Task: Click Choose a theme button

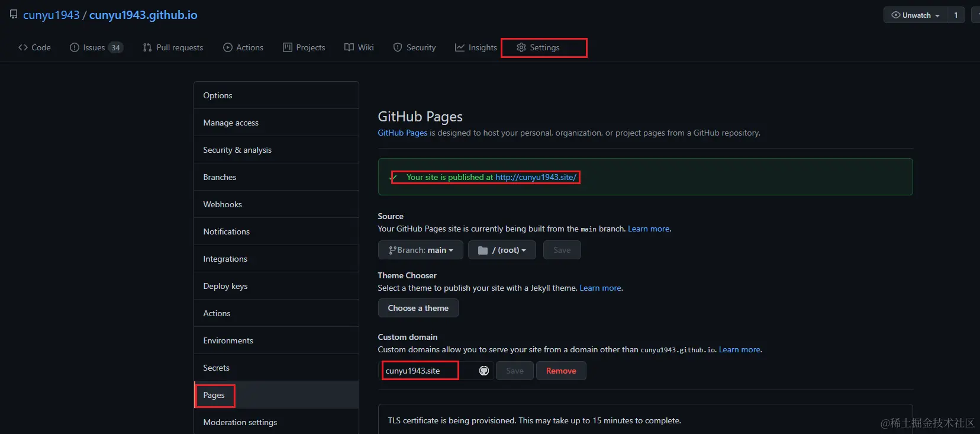Action: (418, 308)
